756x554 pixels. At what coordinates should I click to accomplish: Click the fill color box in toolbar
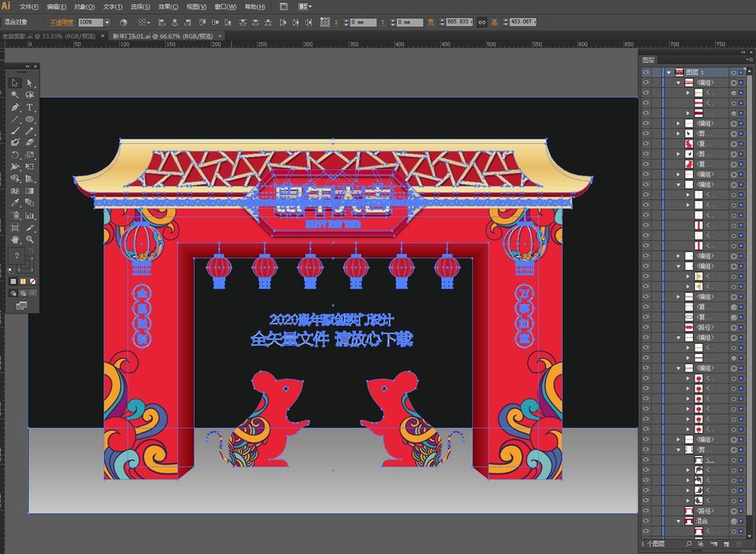pyautogui.click(x=17, y=256)
